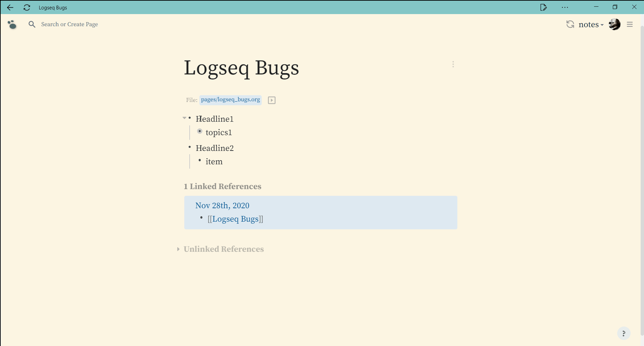Click the page reload icon in the title bar

(x=26, y=7)
